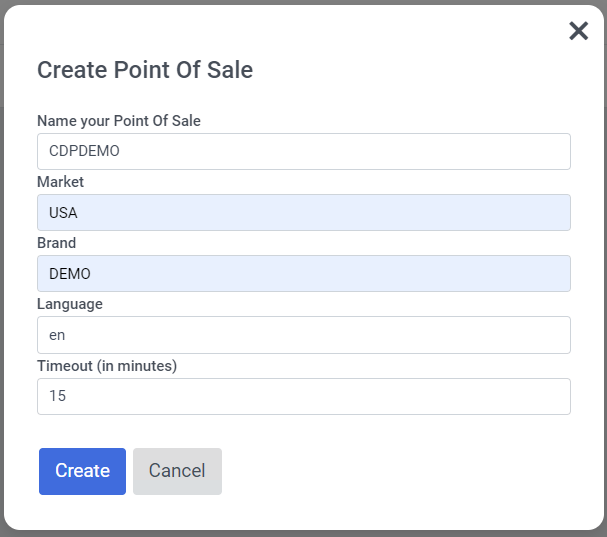Viewport: 607px width, 537px height.
Task: Place cursor on CDPDEMO text
Action: pos(84,151)
